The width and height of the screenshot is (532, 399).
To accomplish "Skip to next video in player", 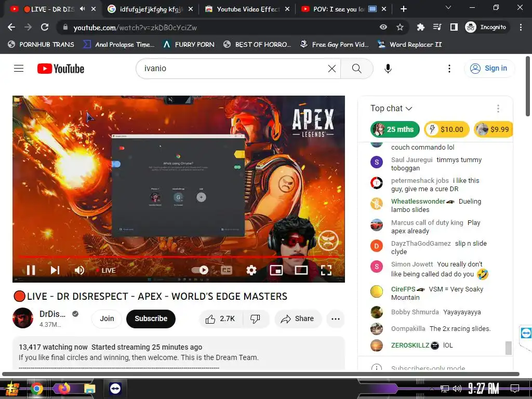I will pos(55,270).
